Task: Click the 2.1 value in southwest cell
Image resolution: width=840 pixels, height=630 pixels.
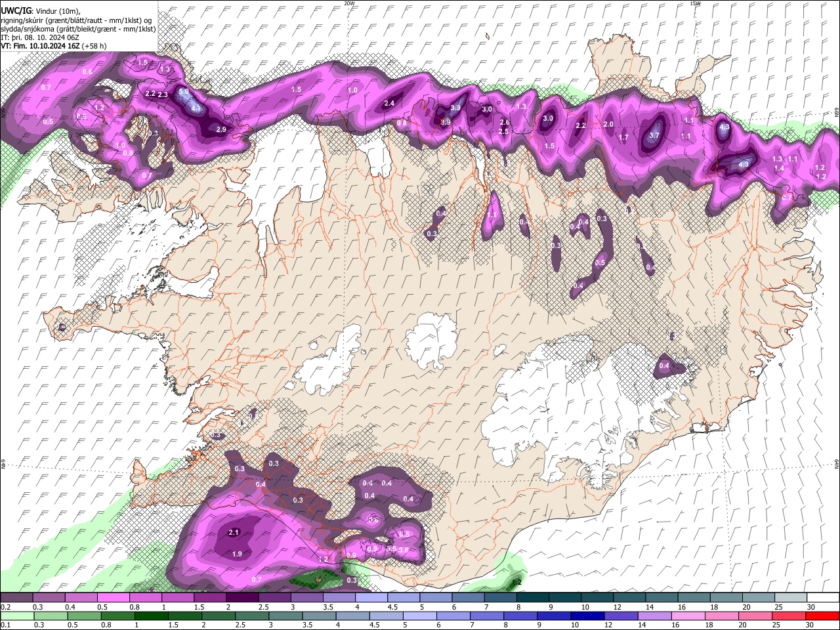Action: (234, 532)
